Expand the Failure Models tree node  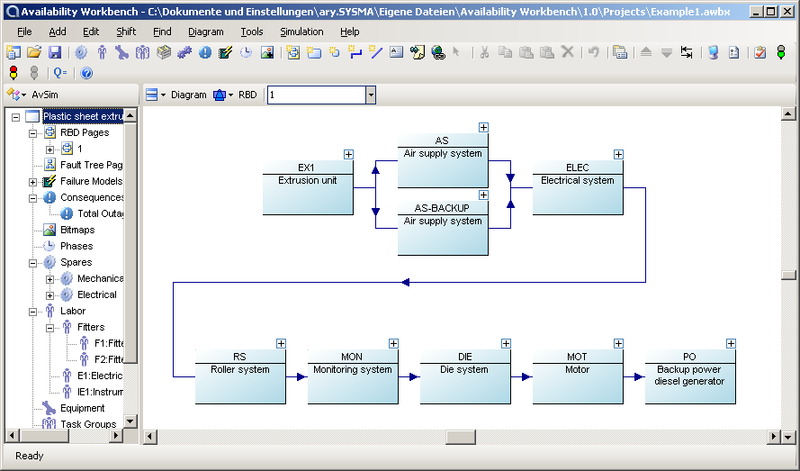(33, 182)
